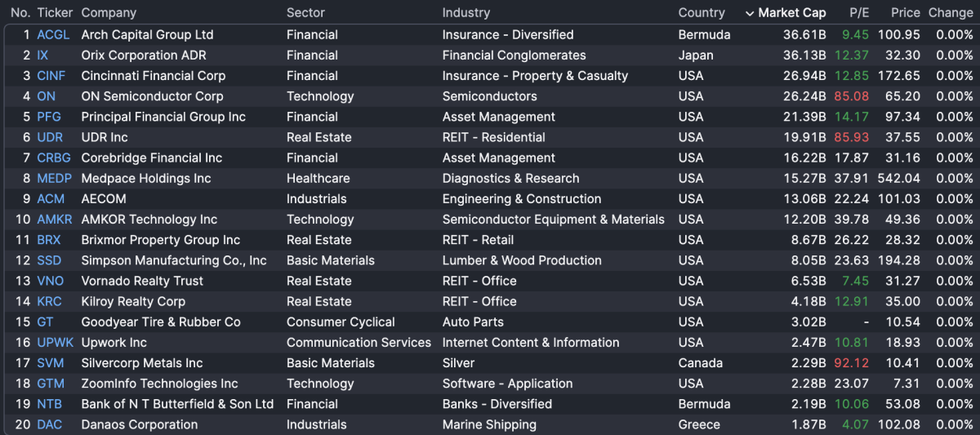Viewport: 980px width, 435px height.
Task: Click the Sector column header
Action: tap(305, 13)
